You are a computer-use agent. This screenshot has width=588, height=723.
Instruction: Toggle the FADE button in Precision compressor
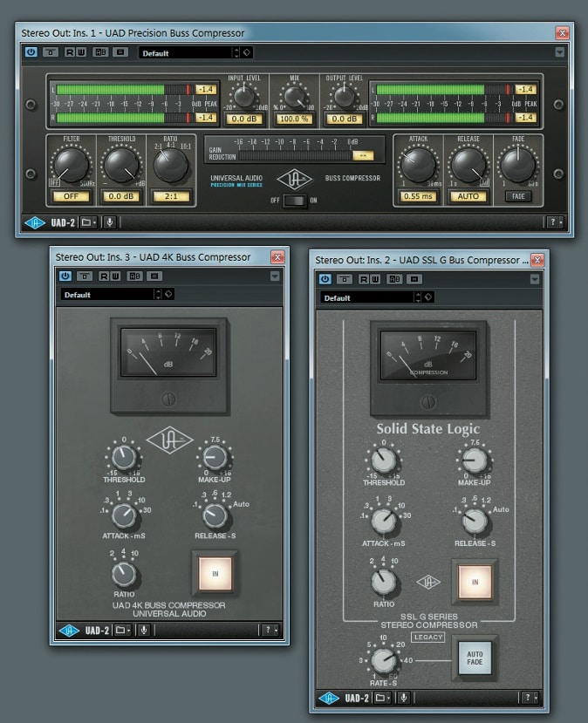tap(518, 196)
